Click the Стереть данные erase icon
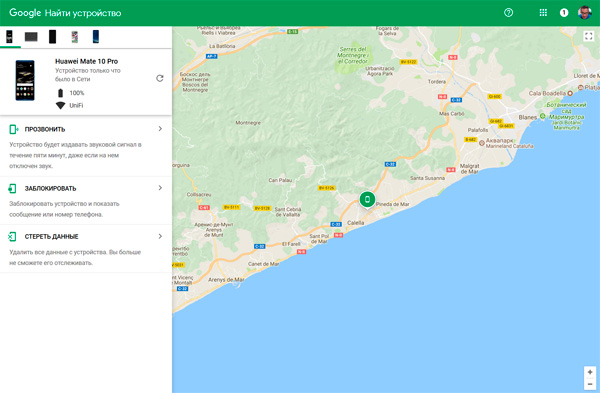Viewport: 600px width, 393px height. [12, 236]
